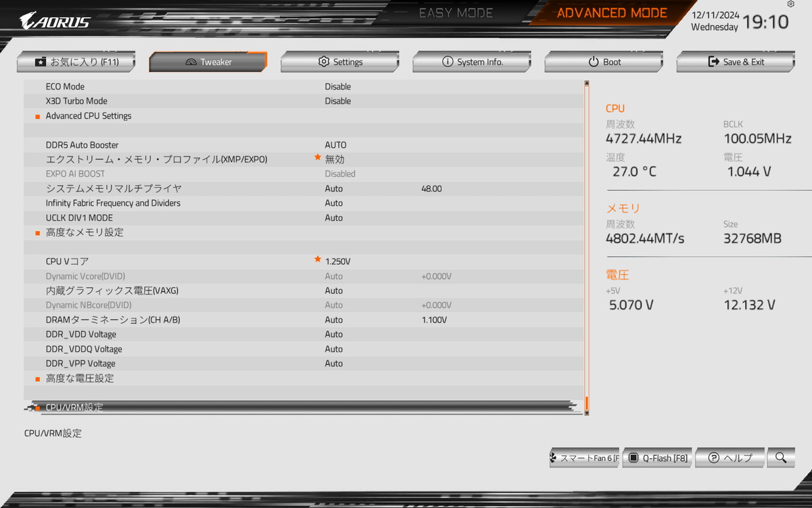Click the memory speed 4802.44MT/s readout
Viewport: 812px width, 508px height.
tap(646, 238)
